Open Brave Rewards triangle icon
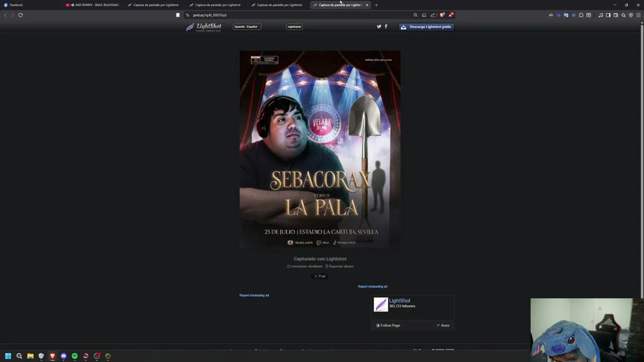The image size is (644, 362). click(x=451, y=15)
